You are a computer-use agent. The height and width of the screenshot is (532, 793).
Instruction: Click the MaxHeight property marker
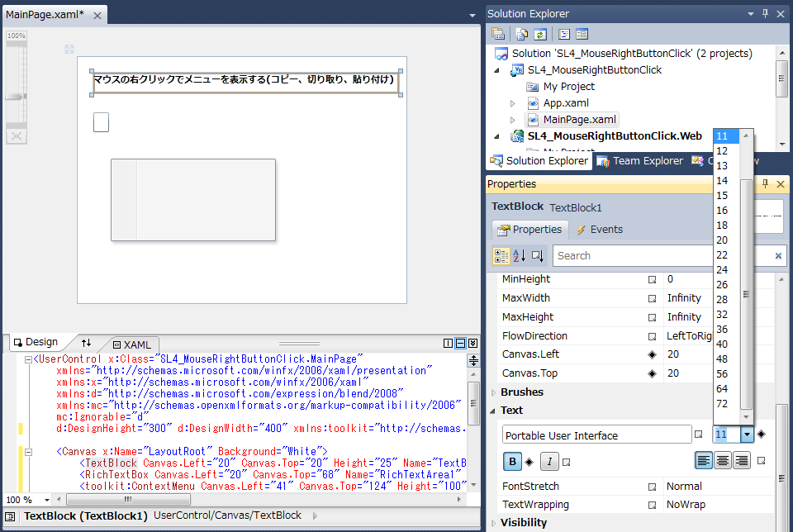(x=653, y=317)
